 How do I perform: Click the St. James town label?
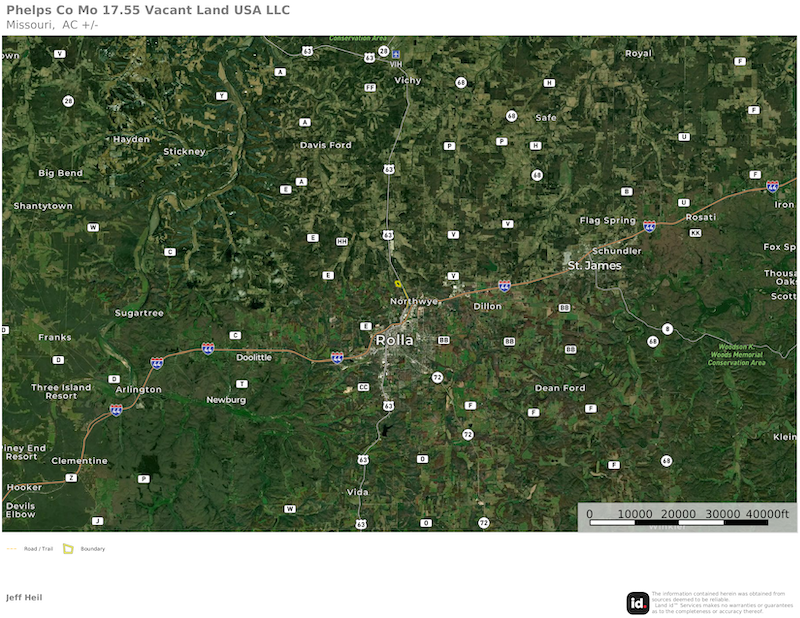click(594, 265)
